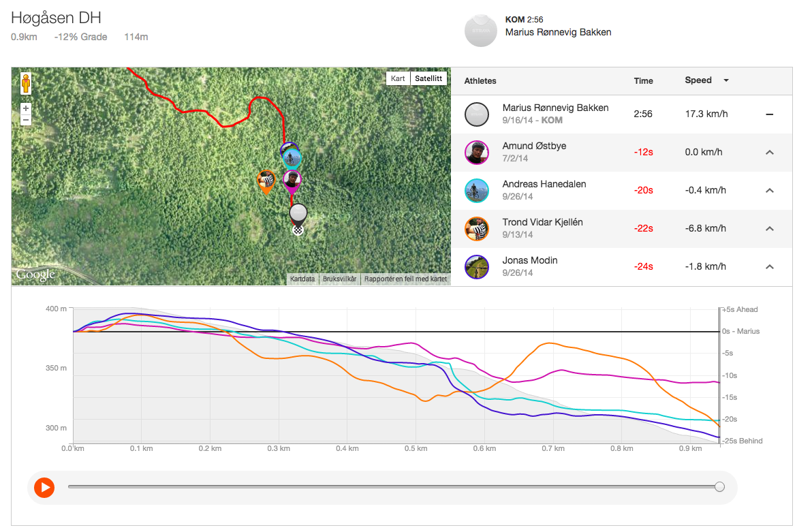Click the -22s time for Trond Vidar Kjellén
Screen dimensions: 797x532
click(643, 229)
